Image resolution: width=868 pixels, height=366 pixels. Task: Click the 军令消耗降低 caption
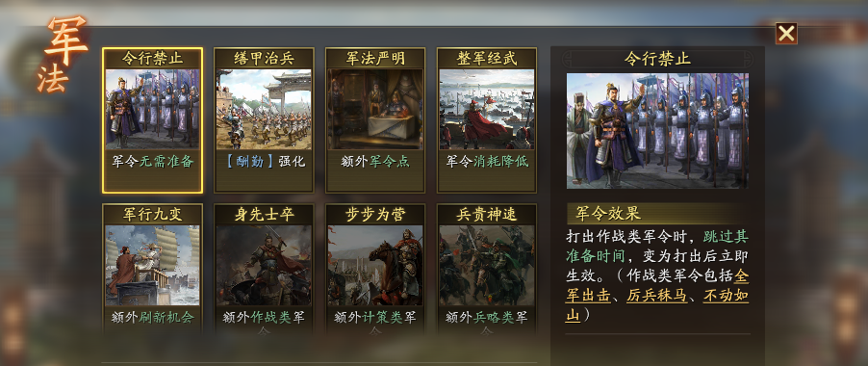(x=487, y=162)
